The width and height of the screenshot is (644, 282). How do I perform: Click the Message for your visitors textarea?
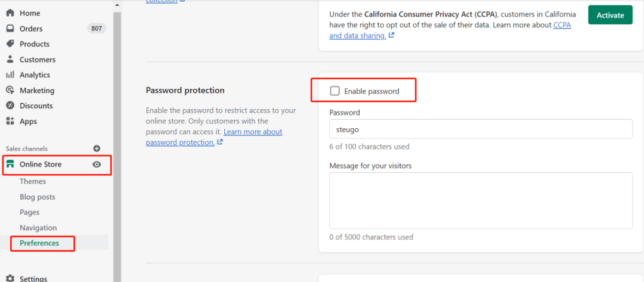[x=481, y=200]
